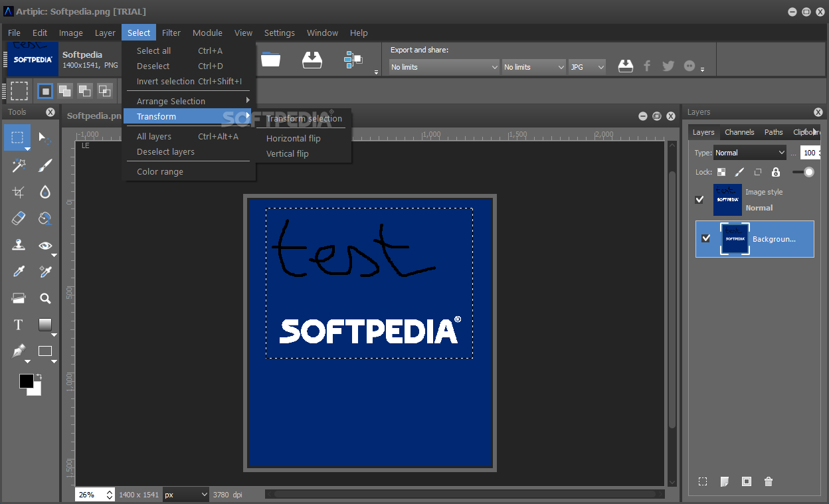Toggle lock transparent pixels checkerboard
Screen dimensions: 829x504
pyautogui.click(x=721, y=172)
